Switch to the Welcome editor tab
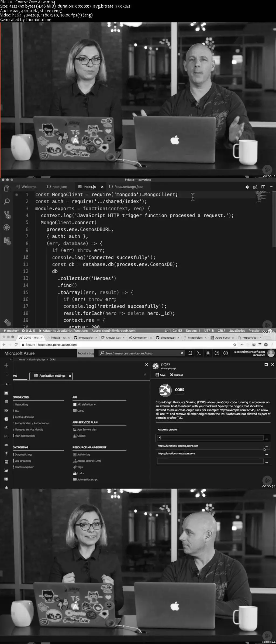Viewport: 276px width, 644px height. click(26, 187)
